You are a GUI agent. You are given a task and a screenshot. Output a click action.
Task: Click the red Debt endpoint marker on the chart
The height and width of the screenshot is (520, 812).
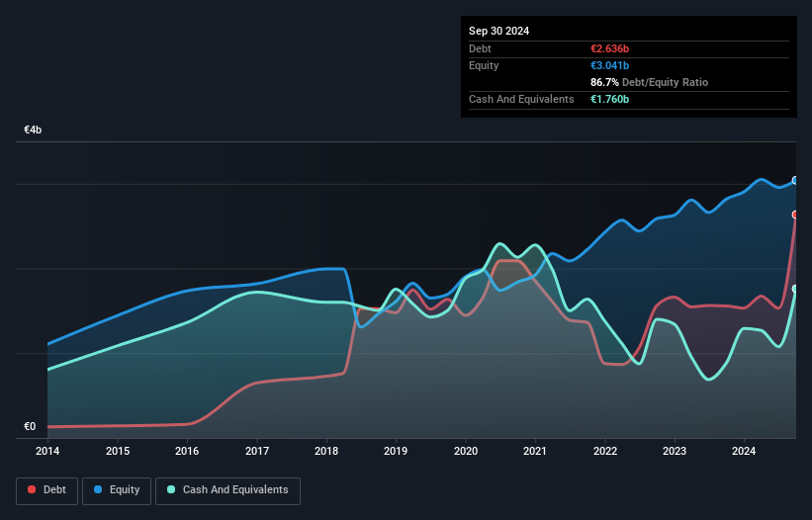[x=795, y=215]
